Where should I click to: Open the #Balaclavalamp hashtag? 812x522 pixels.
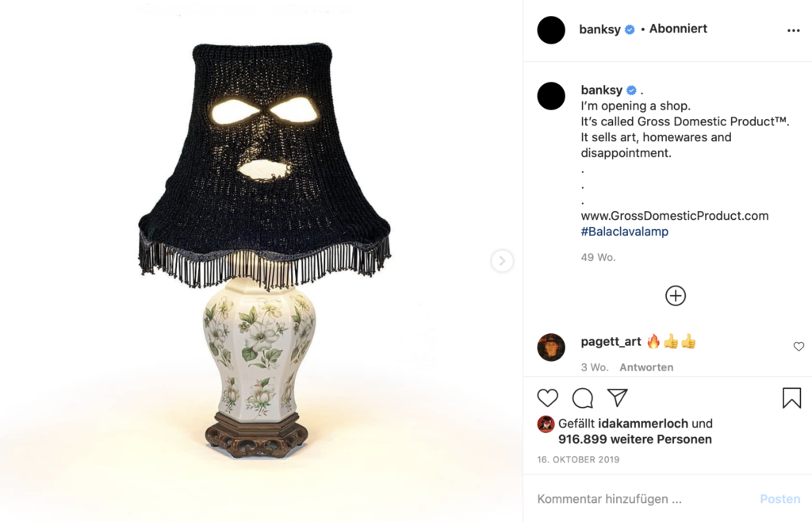click(x=625, y=232)
